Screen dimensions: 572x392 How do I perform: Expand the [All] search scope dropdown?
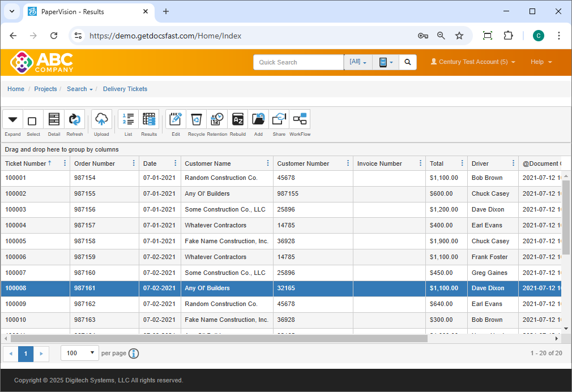[x=358, y=62]
